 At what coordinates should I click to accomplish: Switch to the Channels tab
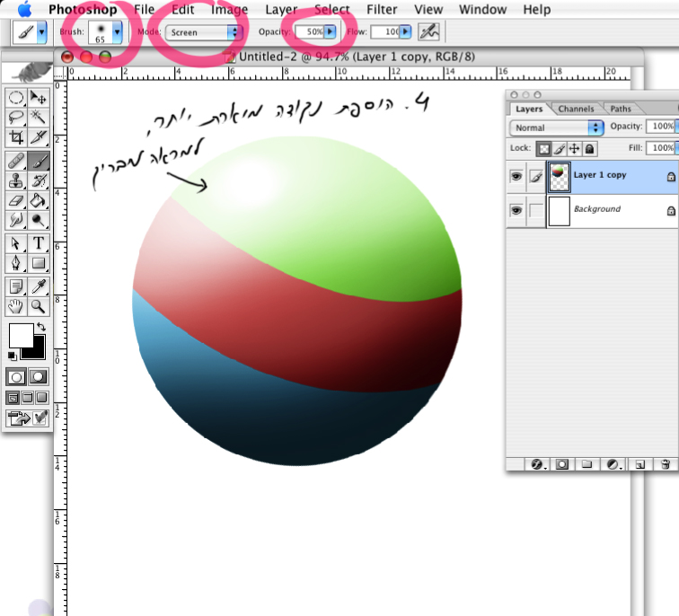coord(576,109)
